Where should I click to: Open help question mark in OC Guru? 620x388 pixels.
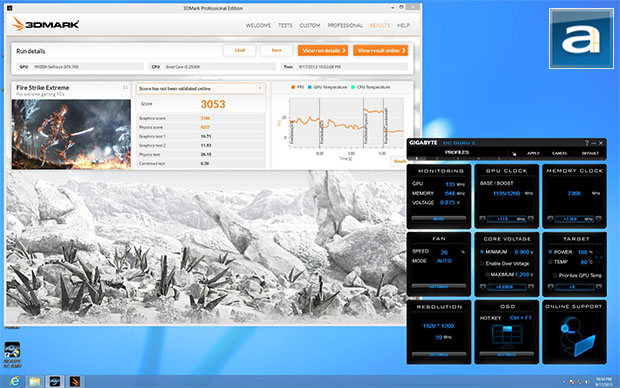(586, 143)
